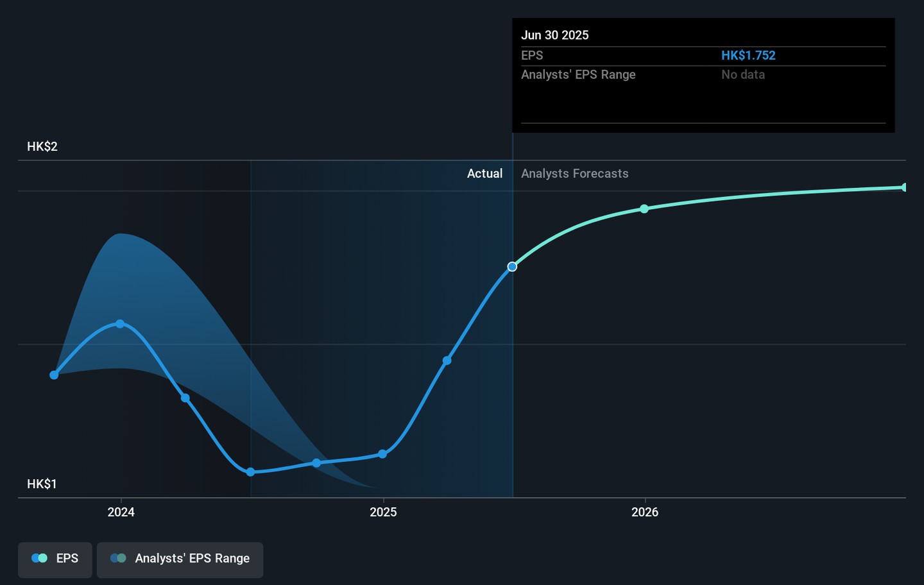Click the first EPS data point before 2024

tap(54, 375)
